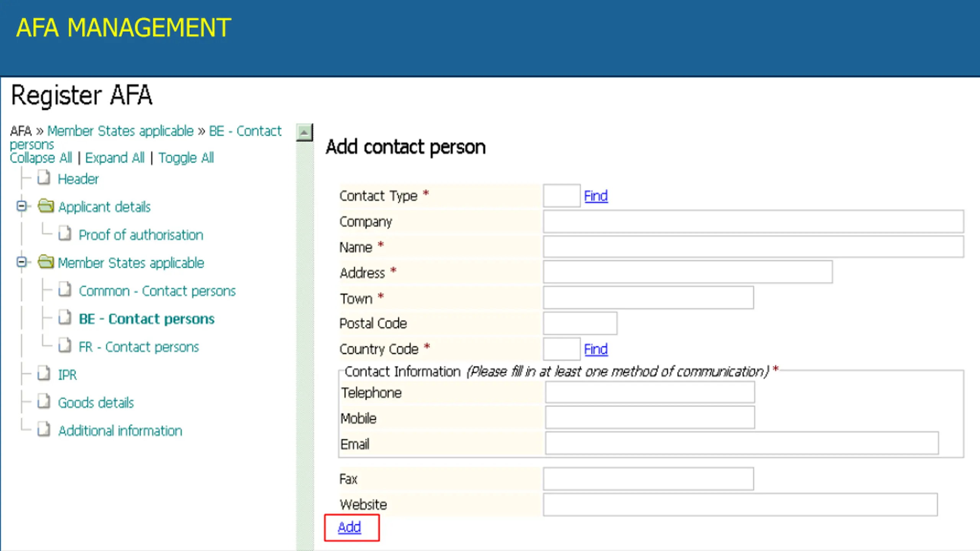Click the Email input field
980x551 pixels.
click(742, 443)
